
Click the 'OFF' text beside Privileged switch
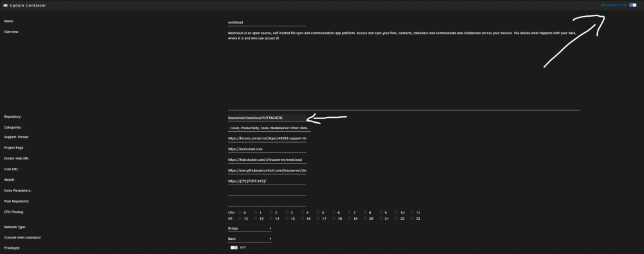tap(243, 248)
